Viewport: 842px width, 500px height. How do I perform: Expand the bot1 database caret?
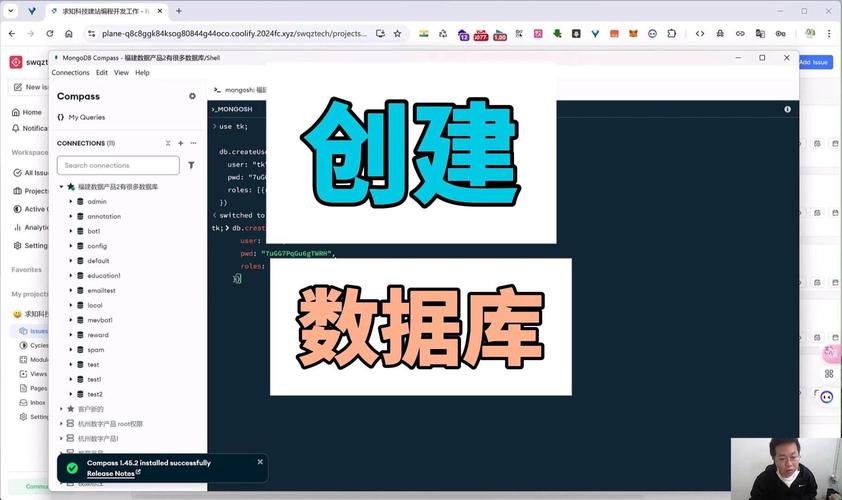click(x=70, y=231)
